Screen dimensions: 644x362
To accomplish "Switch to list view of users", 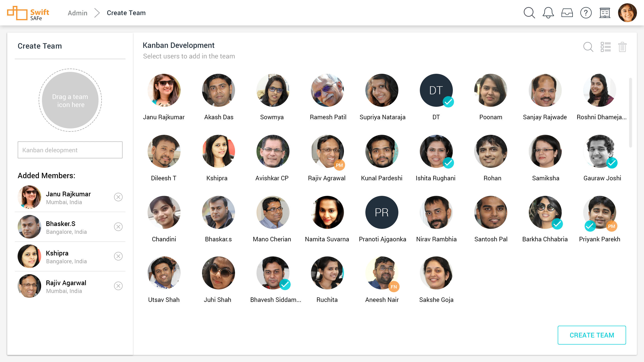I will (606, 47).
